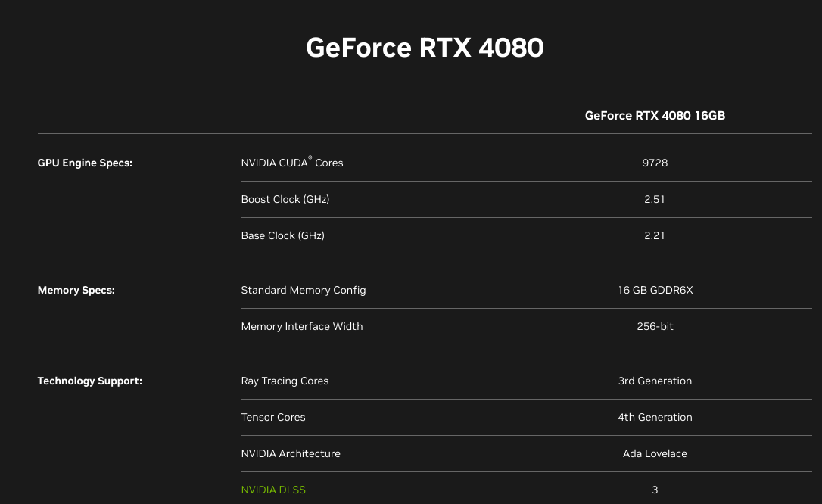The width and height of the screenshot is (822, 504).
Task: Click the 9728 CUDA cores value
Action: pos(655,163)
